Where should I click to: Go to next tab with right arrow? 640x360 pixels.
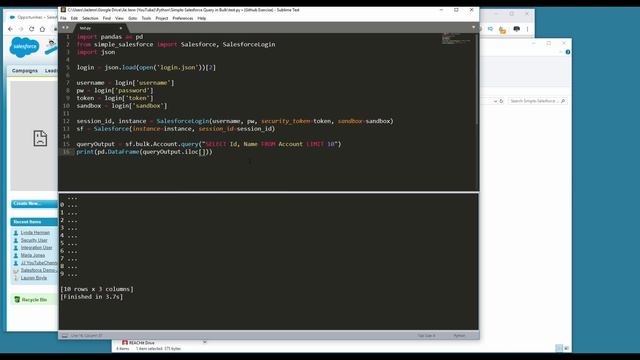pyautogui.click(x=67, y=28)
